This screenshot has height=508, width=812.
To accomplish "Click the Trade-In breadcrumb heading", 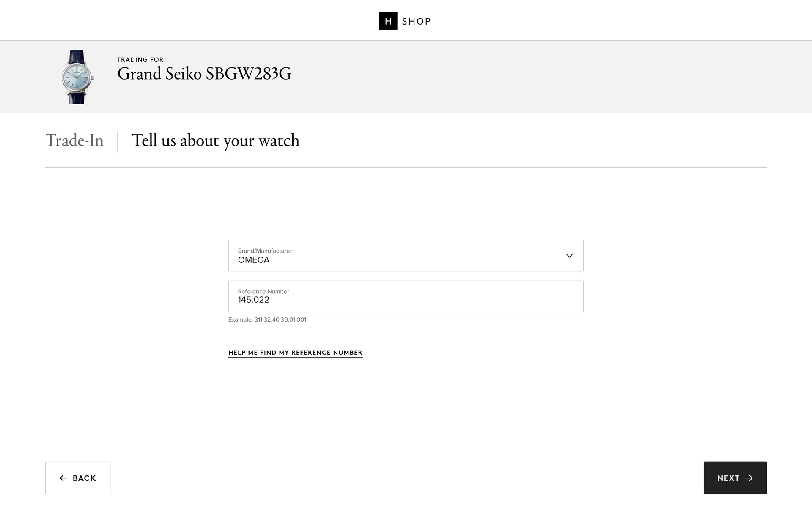I will coord(74,141).
